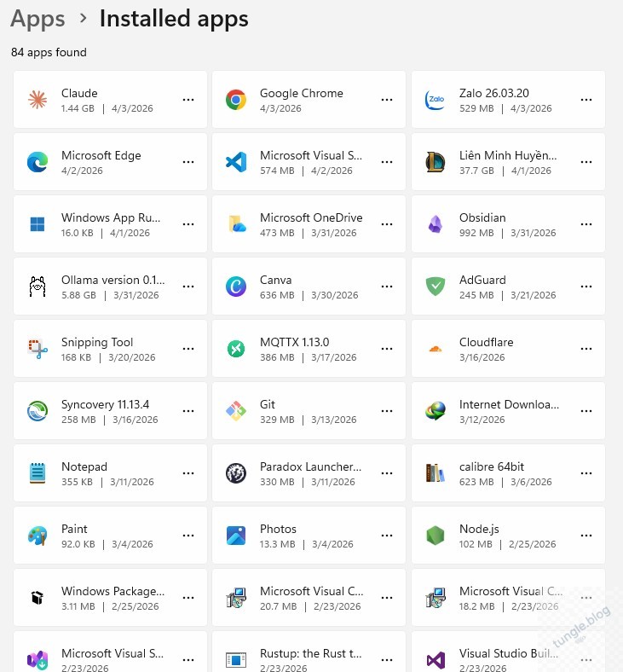This screenshot has width=623, height=672.
Task: Open more options for Snipping Tool
Action: pos(188,349)
